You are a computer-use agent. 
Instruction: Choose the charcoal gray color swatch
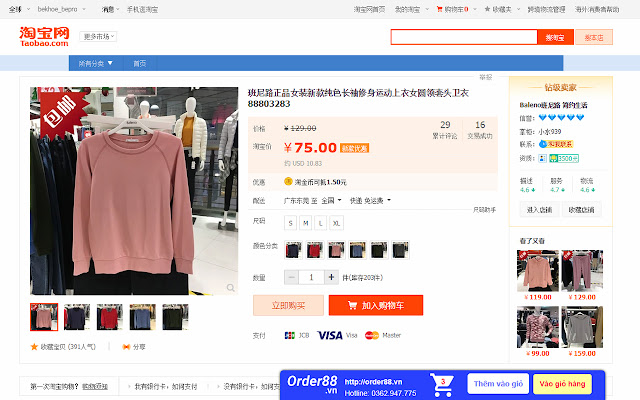click(x=400, y=250)
